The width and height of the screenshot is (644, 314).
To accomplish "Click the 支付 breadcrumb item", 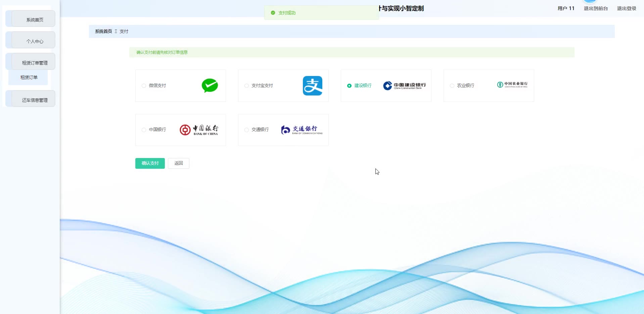I will click(x=124, y=31).
